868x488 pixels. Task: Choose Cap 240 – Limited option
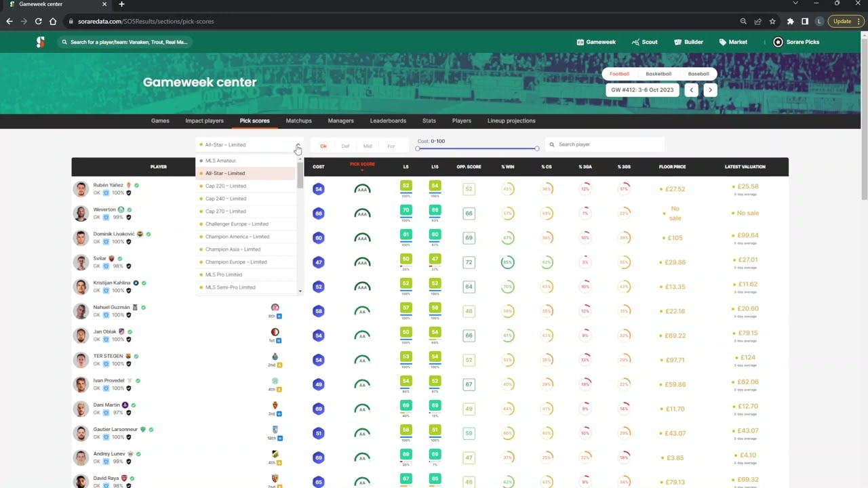pos(246,199)
